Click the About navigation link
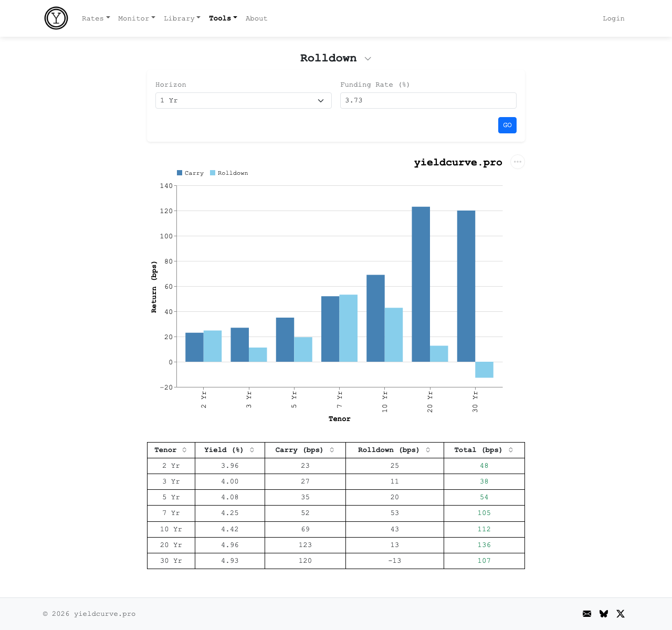The image size is (672, 630). click(256, 18)
